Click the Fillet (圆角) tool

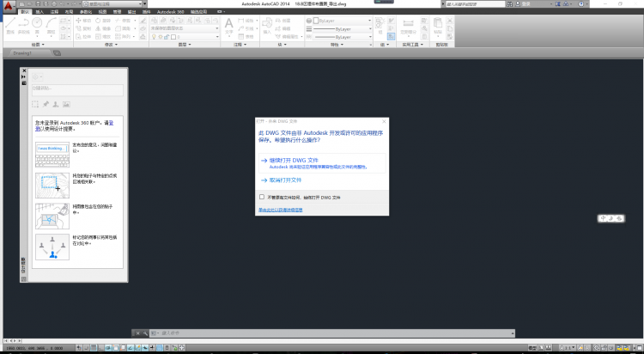click(x=123, y=28)
